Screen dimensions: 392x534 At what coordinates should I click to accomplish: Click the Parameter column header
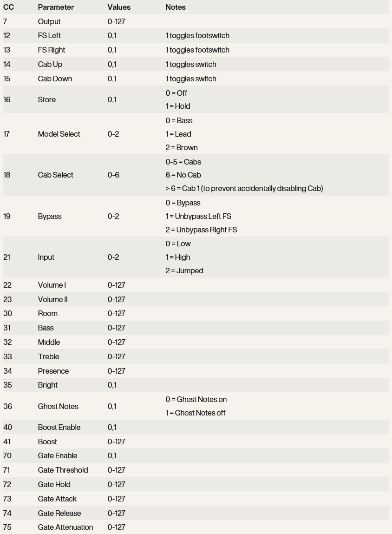click(x=56, y=7)
